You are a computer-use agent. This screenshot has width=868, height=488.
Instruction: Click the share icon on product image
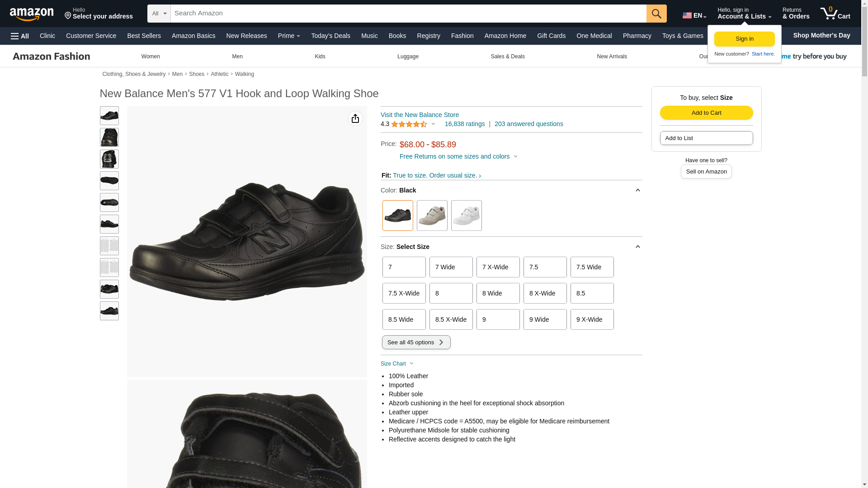pyautogui.click(x=355, y=118)
